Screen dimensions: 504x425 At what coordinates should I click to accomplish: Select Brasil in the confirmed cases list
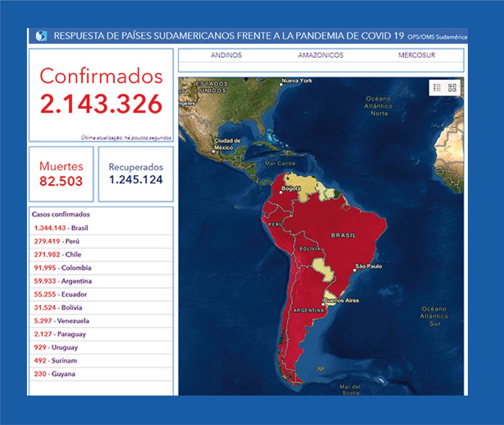pyautogui.click(x=61, y=228)
